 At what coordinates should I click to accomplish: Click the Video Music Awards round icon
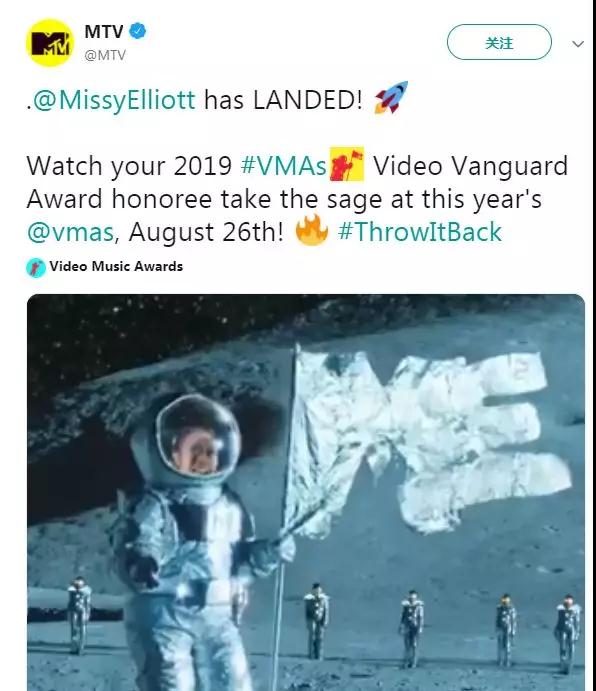click(36, 267)
